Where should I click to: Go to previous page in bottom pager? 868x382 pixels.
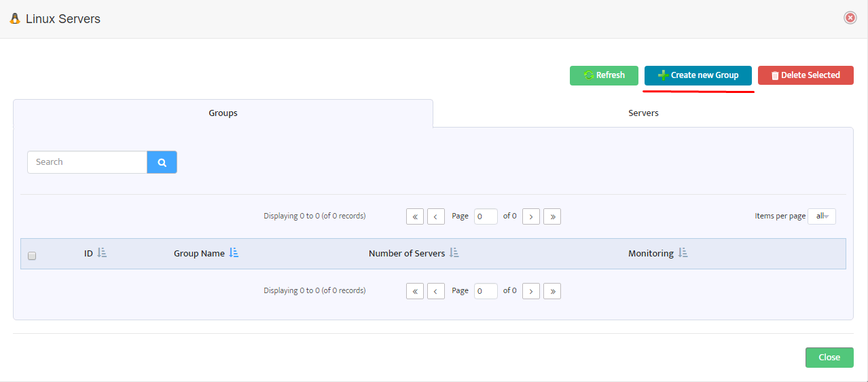(x=436, y=291)
